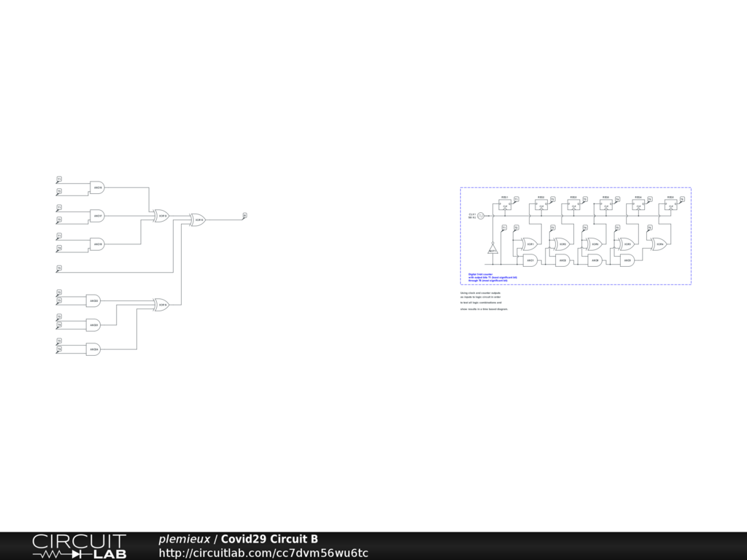Viewport: 747px width, 560px height.
Task: Select the NOT1 inverter gate
Action: coord(492,250)
